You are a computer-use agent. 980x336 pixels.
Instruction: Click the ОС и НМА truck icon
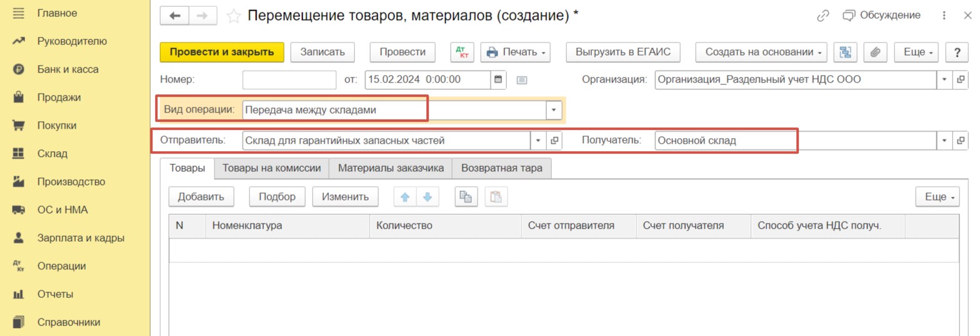[18, 210]
